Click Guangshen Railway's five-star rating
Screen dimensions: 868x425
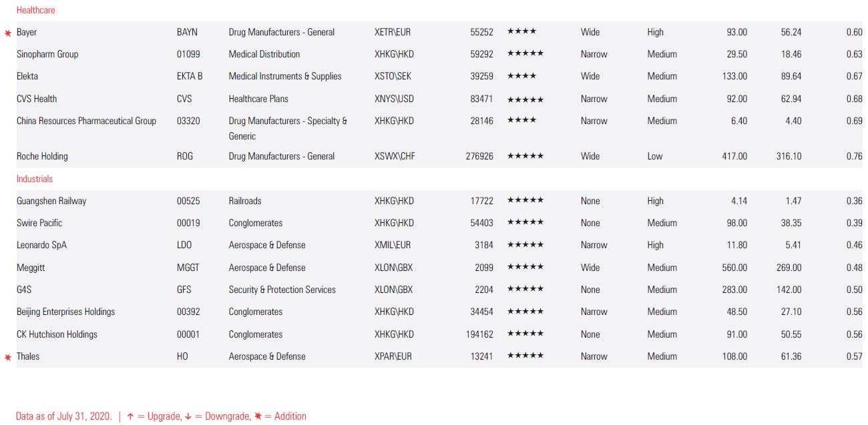pos(525,201)
